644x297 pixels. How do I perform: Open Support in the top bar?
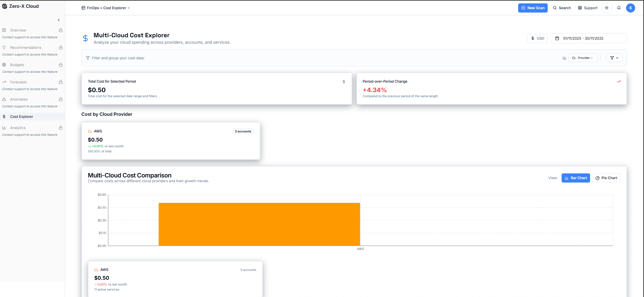[588, 8]
